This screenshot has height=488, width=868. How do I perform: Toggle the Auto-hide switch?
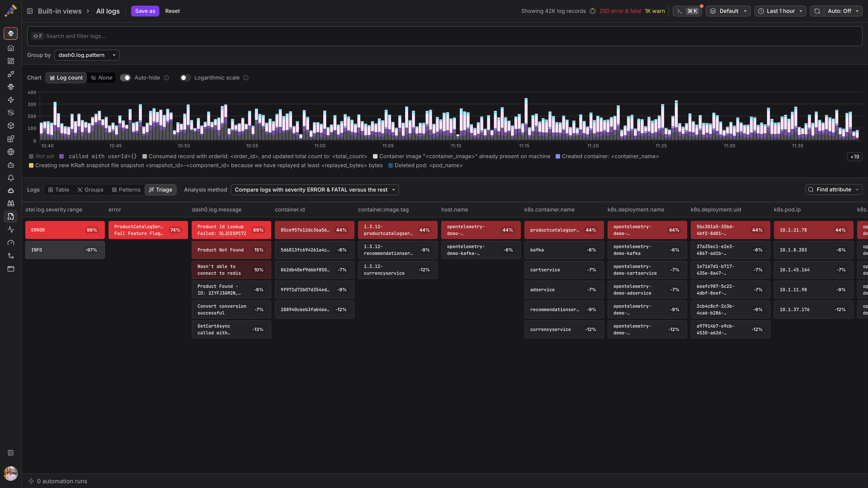[125, 78]
